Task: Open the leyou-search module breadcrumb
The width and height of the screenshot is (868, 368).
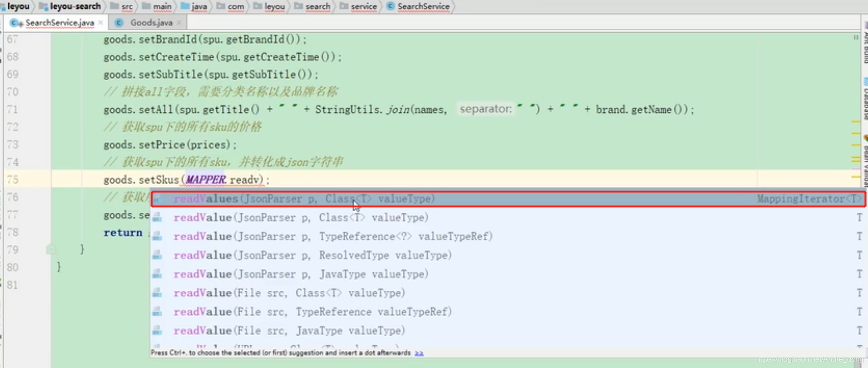Action: coord(75,6)
